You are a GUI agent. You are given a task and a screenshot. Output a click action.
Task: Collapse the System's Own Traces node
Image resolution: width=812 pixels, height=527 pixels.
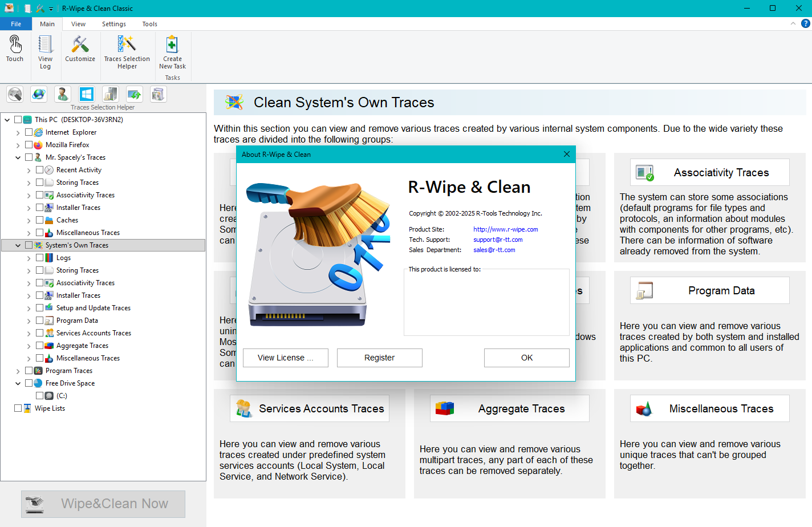point(18,245)
